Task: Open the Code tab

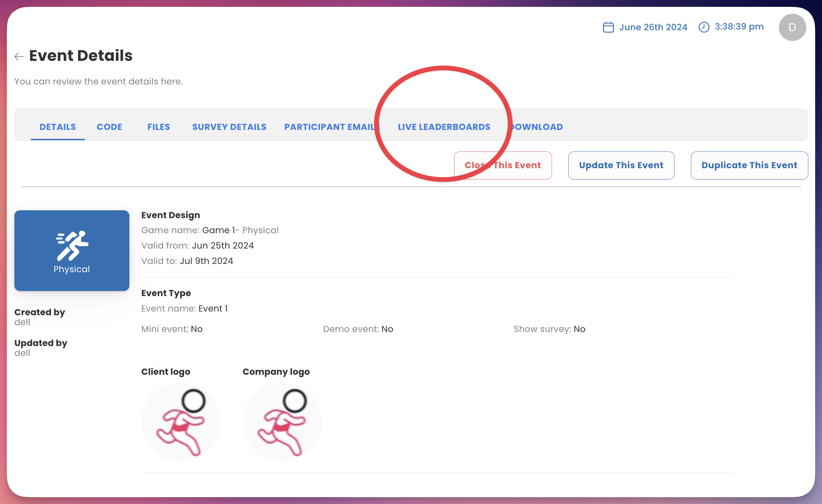Action: click(x=109, y=127)
